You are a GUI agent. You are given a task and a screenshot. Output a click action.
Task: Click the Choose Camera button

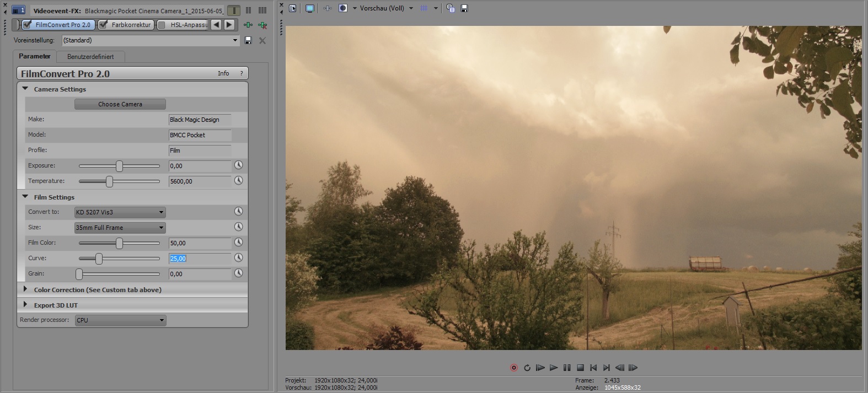click(120, 104)
